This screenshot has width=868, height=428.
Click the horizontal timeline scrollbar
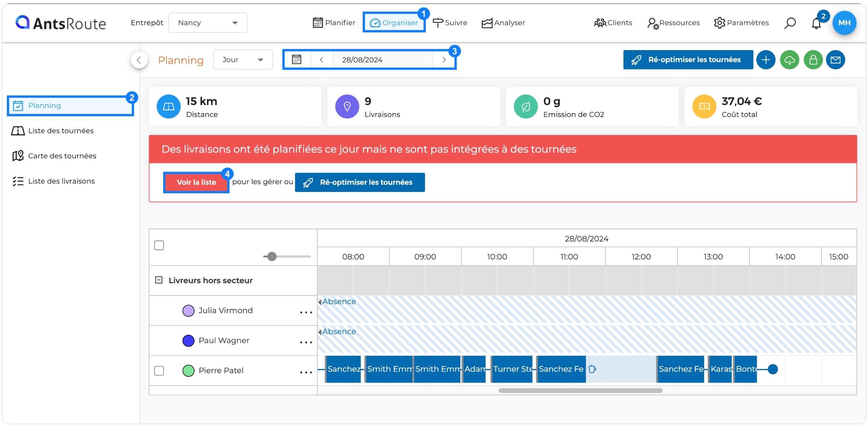point(580,391)
